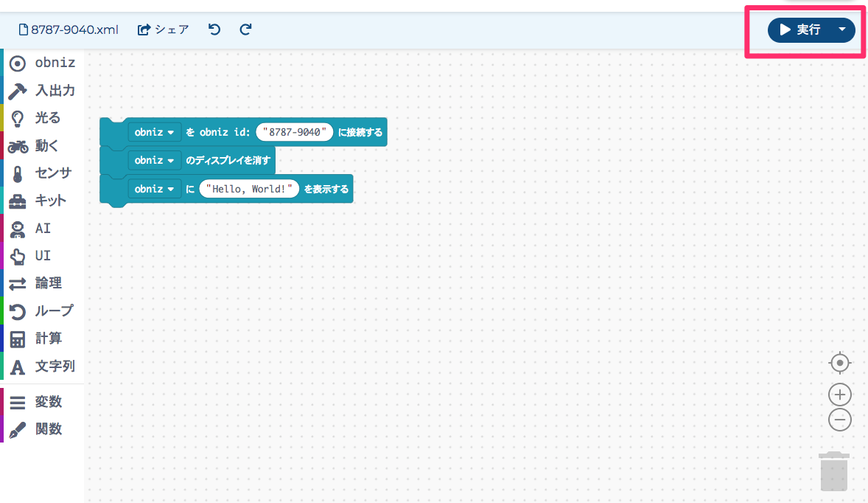Screen dimensions: 868x503
Task: Open obniz dropdown in the connect block
Action: click(x=154, y=133)
